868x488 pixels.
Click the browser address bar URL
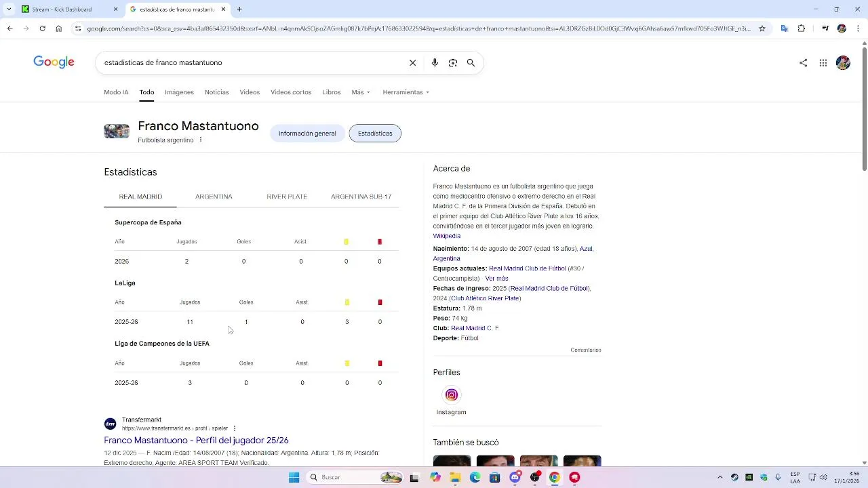click(x=418, y=28)
